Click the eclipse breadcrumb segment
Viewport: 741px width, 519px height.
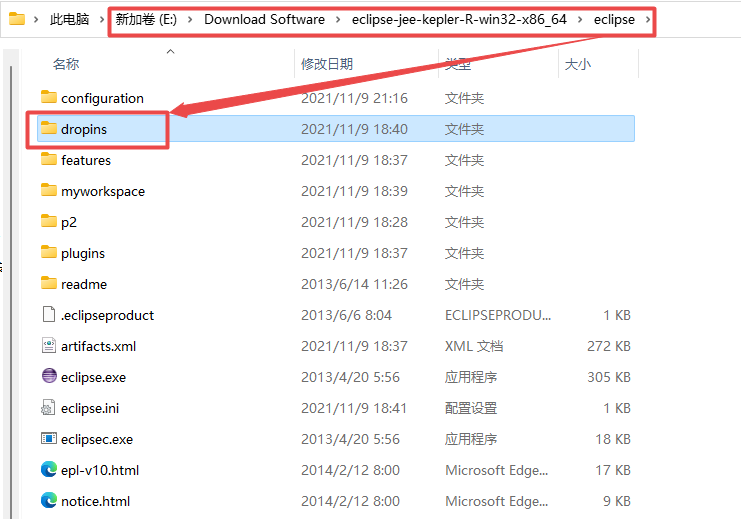(x=614, y=19)
